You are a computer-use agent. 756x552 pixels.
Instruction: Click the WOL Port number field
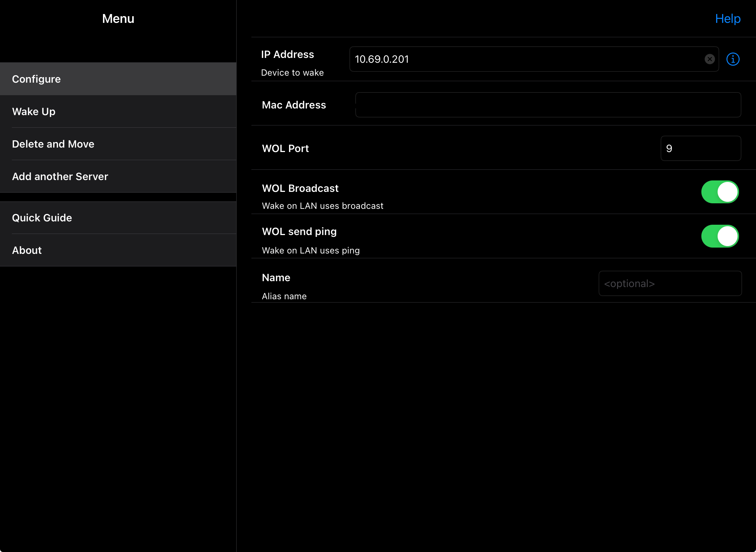pyautogui.click(x=700, y=148)
